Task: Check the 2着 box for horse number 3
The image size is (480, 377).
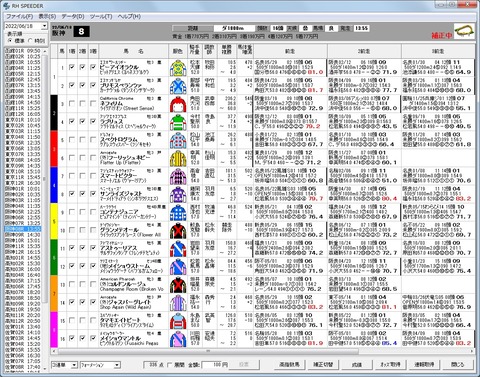Action: point(82,104)
